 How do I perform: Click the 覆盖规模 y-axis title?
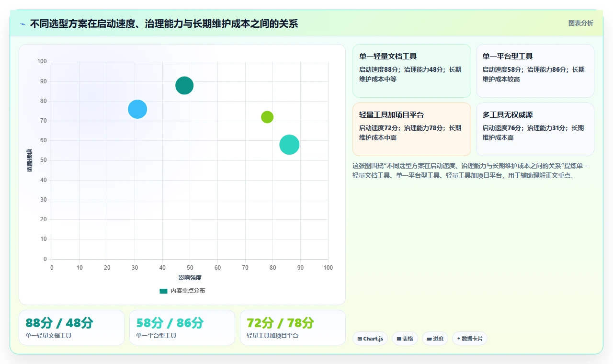pos(30,160)
